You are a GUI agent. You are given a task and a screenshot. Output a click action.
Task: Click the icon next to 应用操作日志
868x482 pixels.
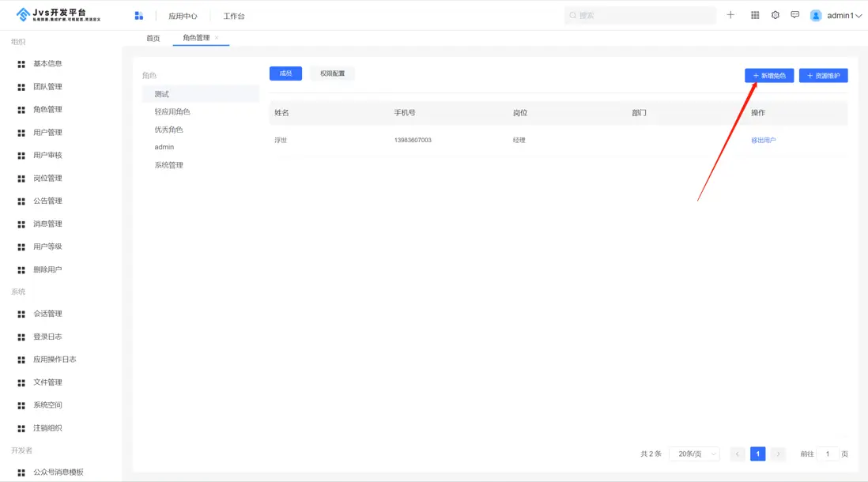21,360
